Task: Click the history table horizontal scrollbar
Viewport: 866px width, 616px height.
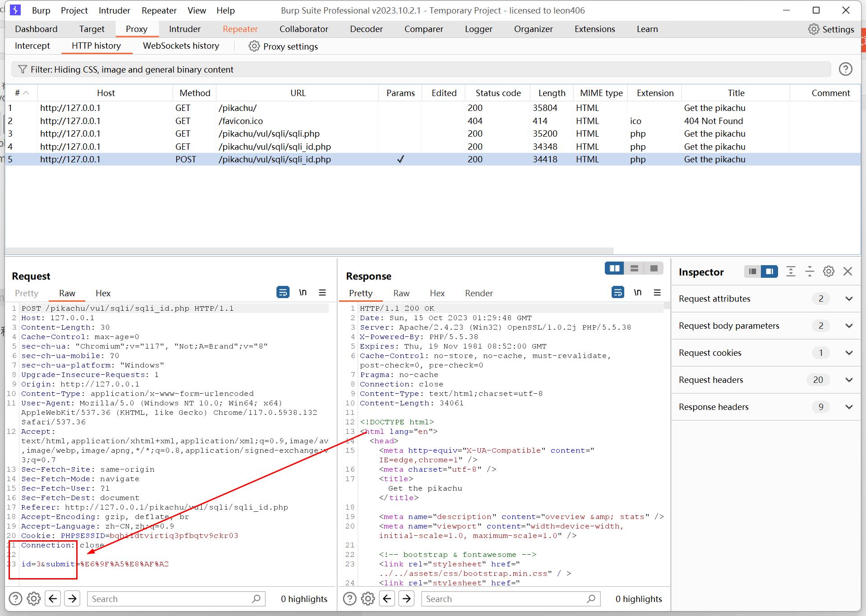Action: pos(309,251)
